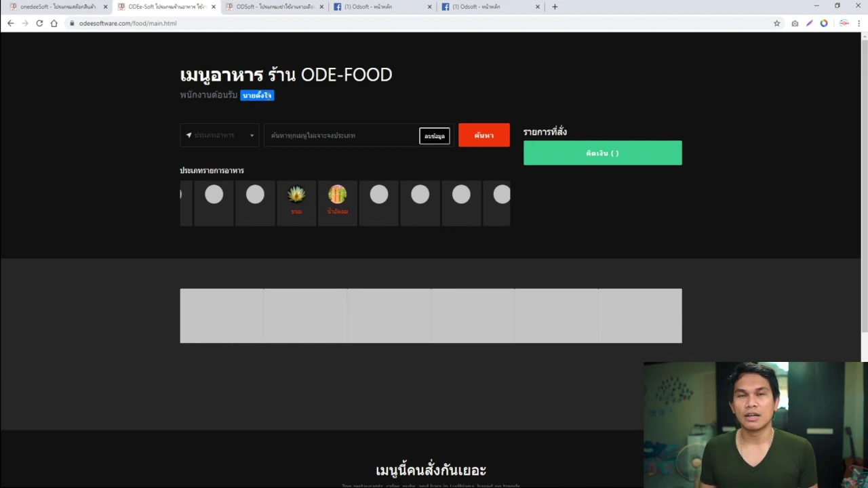Click the เมนูอาหาร ร้าน ODE-FOOD heading
868x488 pixels.
(x=286, y=75)
